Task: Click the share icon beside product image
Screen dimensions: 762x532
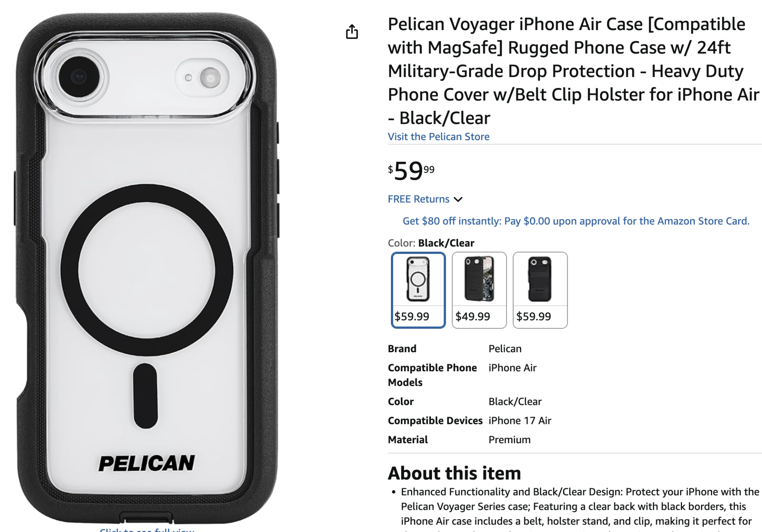Action: tap(352, 32)
